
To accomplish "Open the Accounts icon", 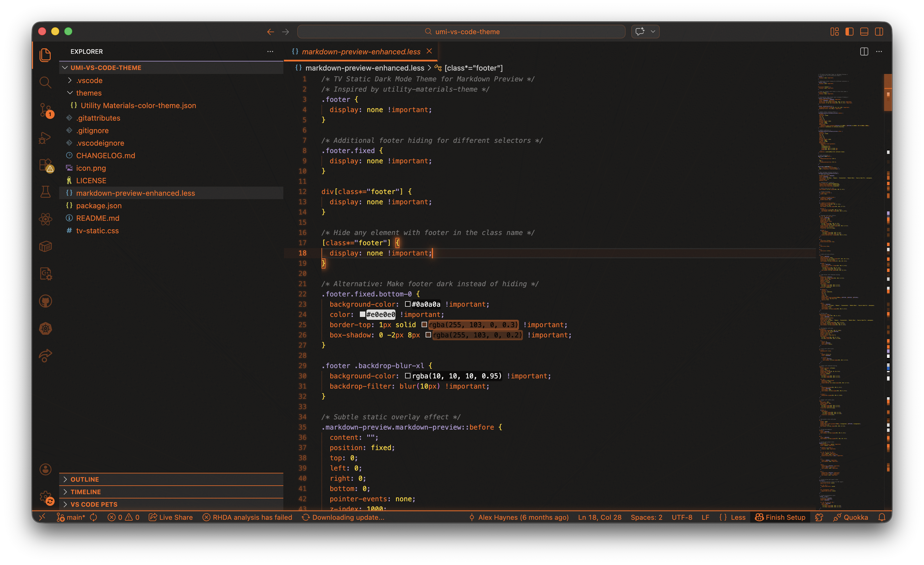I will click(46, 469).
